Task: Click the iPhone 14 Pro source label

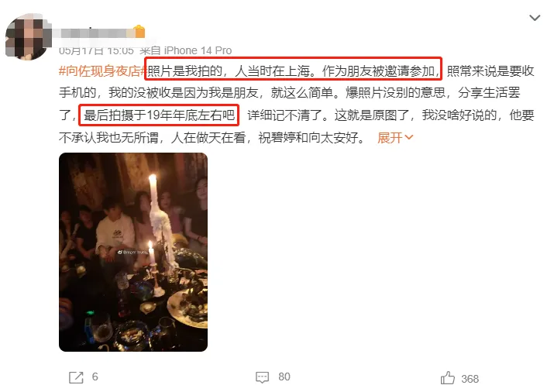Action: (198, 51)
